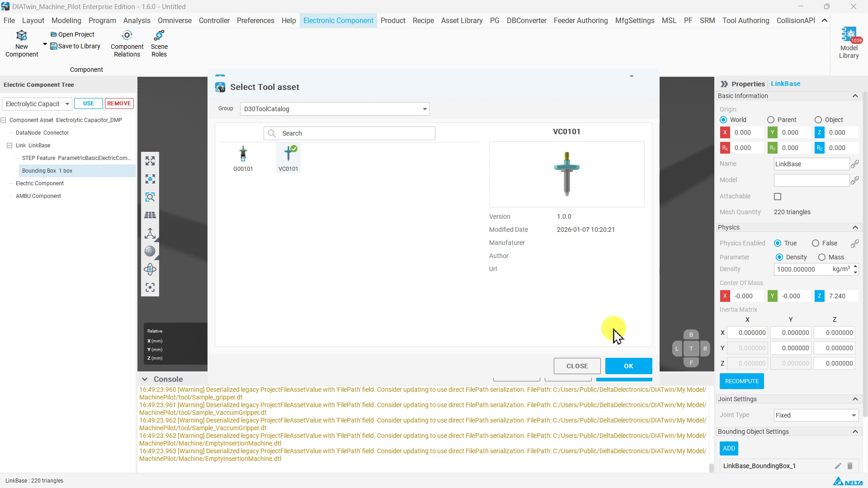Open the Scene Roles tool
Image resolution: width=868 pixels, height=488 pixels.
coord(159,44)
